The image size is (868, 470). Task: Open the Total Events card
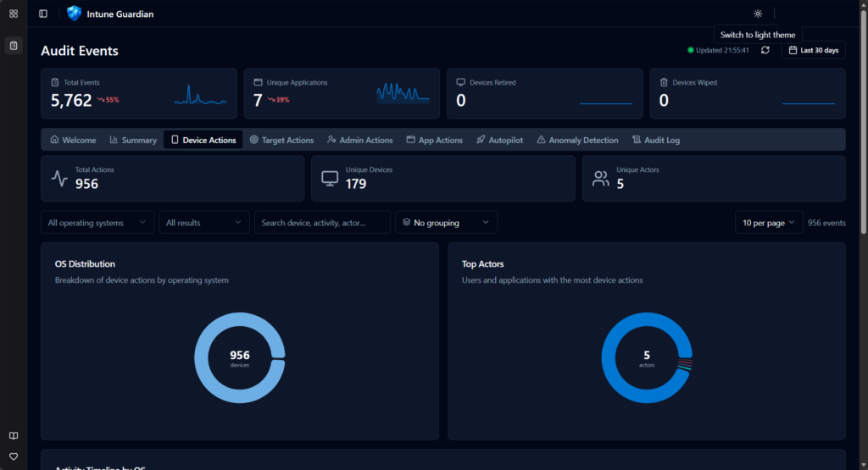138,93
